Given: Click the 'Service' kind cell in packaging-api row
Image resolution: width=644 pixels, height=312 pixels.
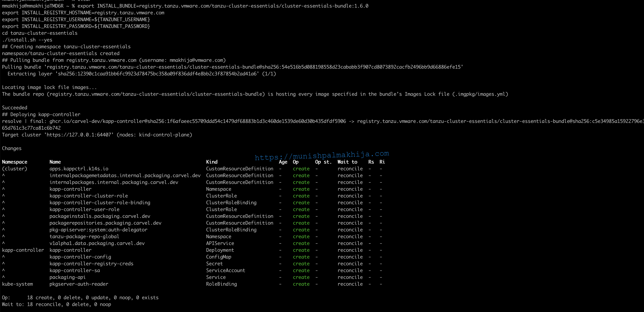Looking at the screenshot, I should coord(216,277).
